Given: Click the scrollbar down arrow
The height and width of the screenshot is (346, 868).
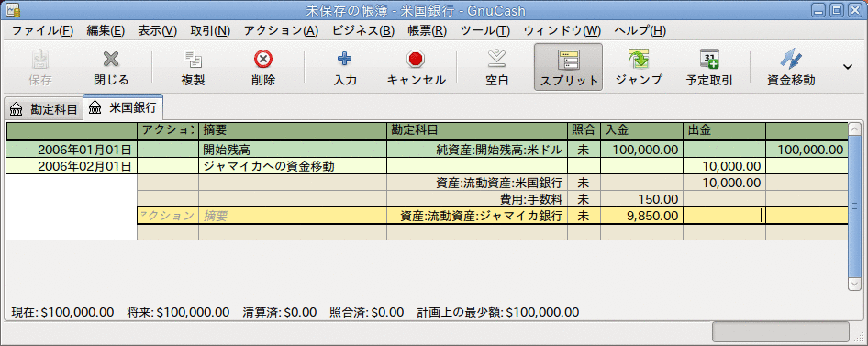Looking at the screenshot, I should click(x=855, y=283).
